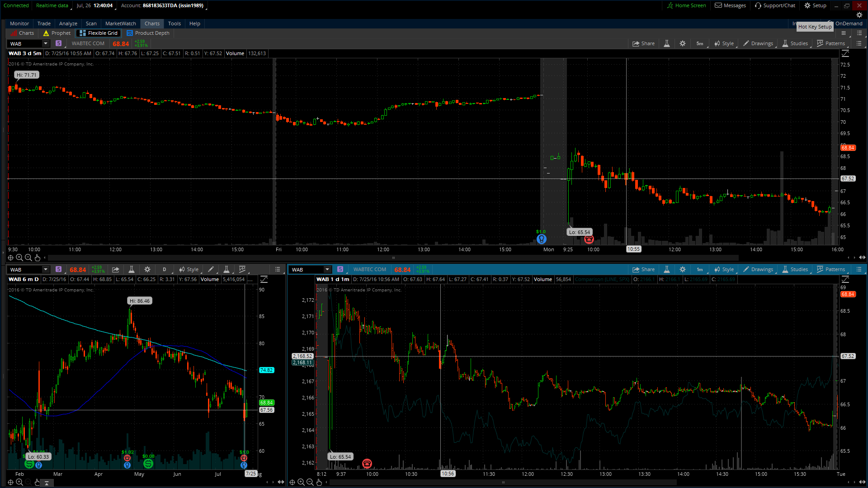Open the Tools tab
868x488 pixels.
(x=174, y=23)
